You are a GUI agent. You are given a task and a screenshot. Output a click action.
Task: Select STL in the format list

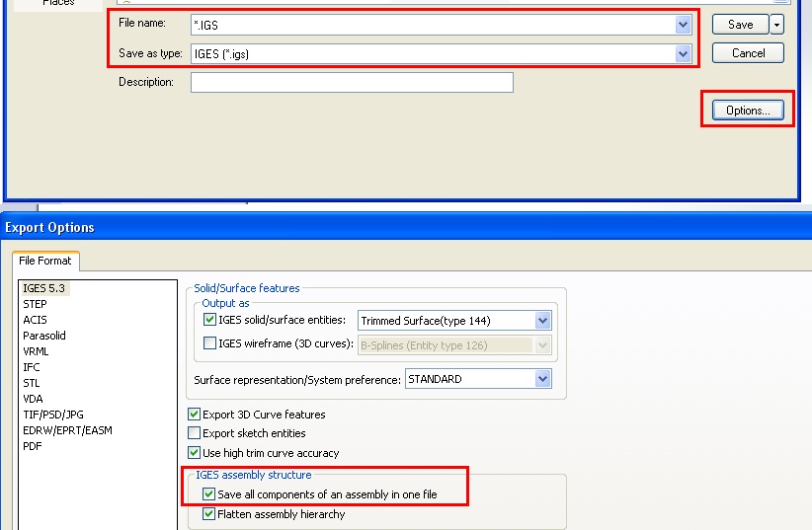[x=31, y=383]
